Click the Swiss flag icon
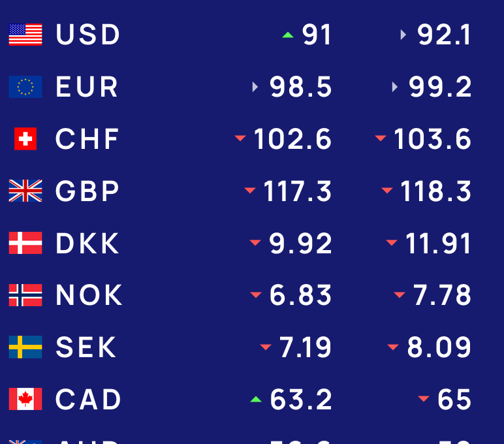Viewport: 504px width, 444px height. click(25, 139)
